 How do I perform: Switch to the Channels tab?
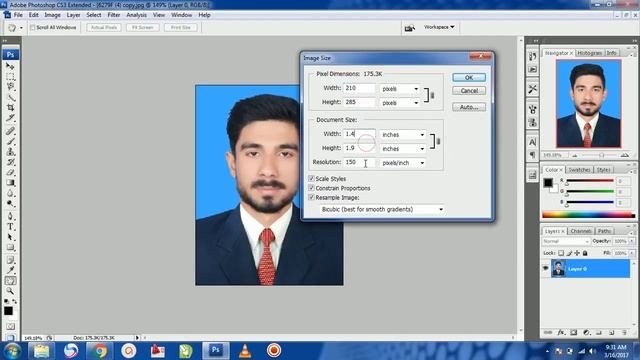pyautogui.click(x=580, y=231)
